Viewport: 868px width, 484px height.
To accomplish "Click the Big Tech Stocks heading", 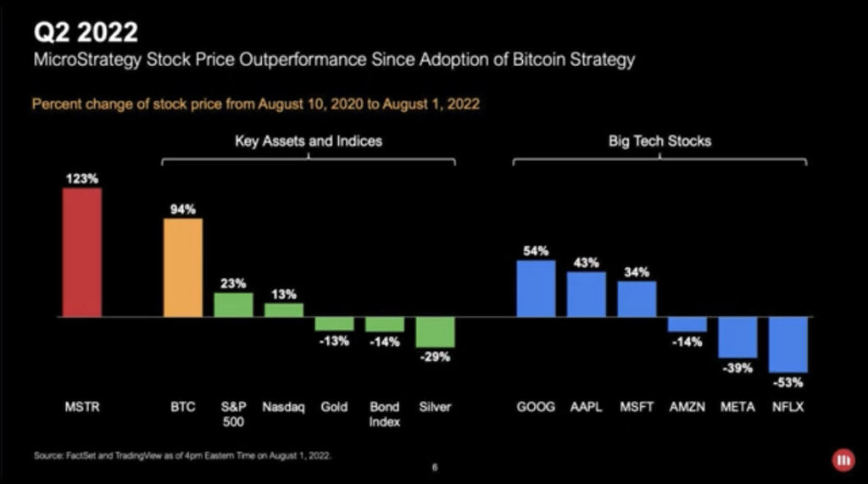I will (659, 141).
